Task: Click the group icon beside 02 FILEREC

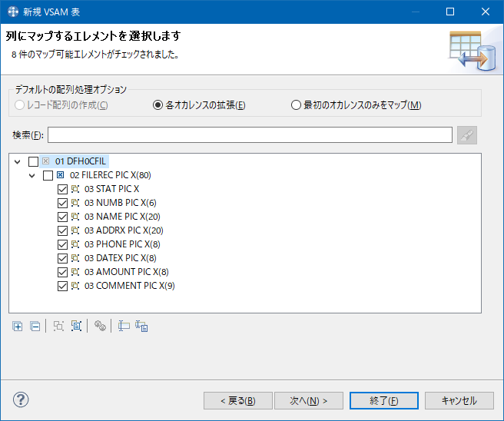Action: click(x=60, y=175)
